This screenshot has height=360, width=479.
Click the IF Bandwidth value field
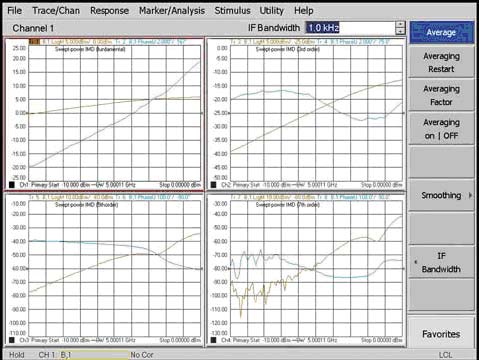point(350,28)
